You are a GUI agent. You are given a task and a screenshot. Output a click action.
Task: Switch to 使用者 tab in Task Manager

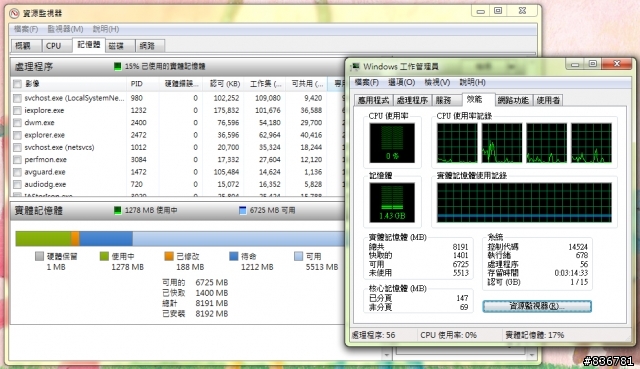(x=548, y=100)
